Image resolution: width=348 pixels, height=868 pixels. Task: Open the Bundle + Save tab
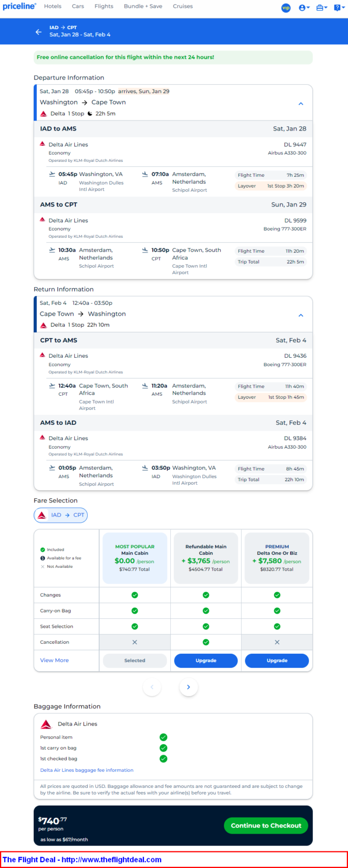pyautogui.click(x=143, y=6)
